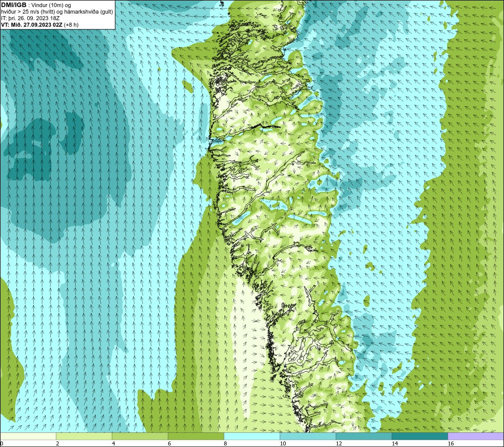Viewport: 504px width, 447px height.
Task: Click the legend scale label '16'
Action: click(451, 443)
